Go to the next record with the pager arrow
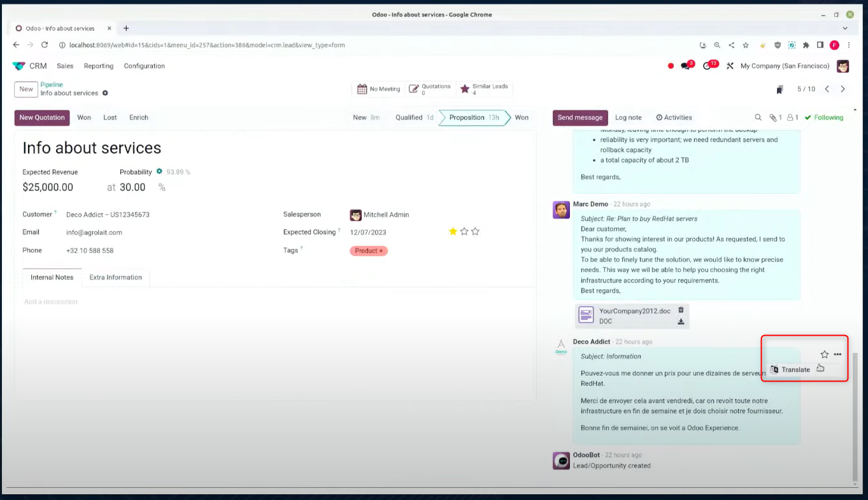The height and width of the screenshot is (500, 868). [x=843, y=89]
